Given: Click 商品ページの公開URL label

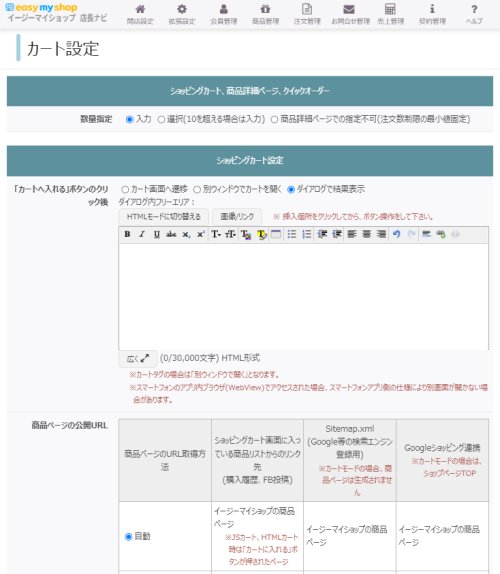Looking at the screenshot, I should coord(70,425).
